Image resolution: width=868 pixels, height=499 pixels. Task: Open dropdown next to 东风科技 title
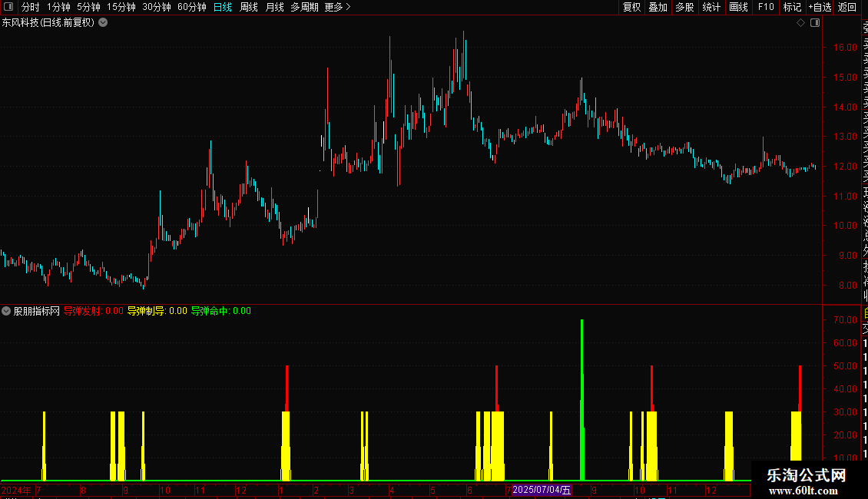(103, 23)
